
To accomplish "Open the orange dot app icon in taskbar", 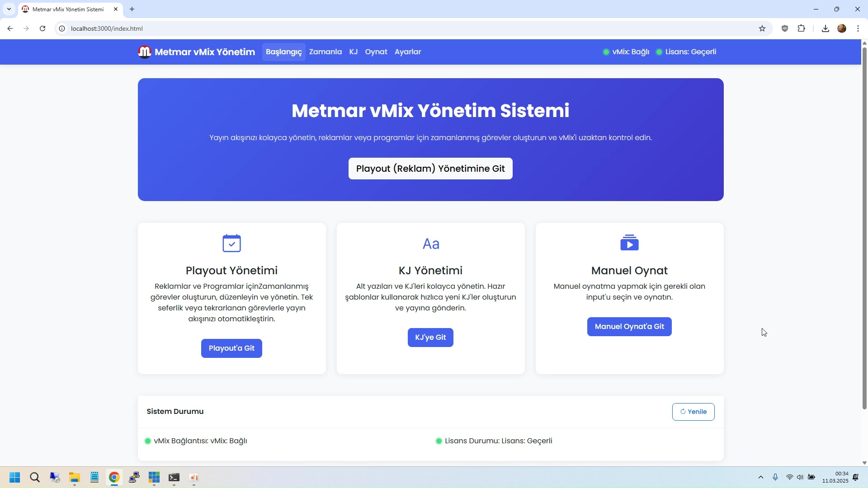I will pos(194,478).
